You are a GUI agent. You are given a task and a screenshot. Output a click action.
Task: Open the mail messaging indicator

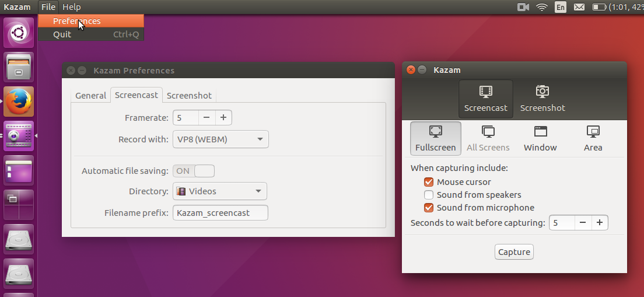(579, 7)
